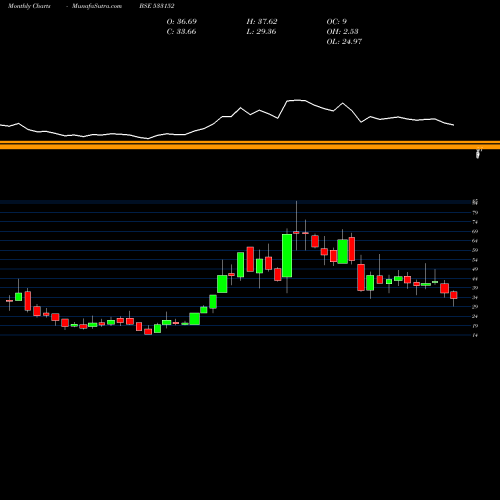Click the y-axis label 34
The image size is (500, 500).
[x=475, y=297]
